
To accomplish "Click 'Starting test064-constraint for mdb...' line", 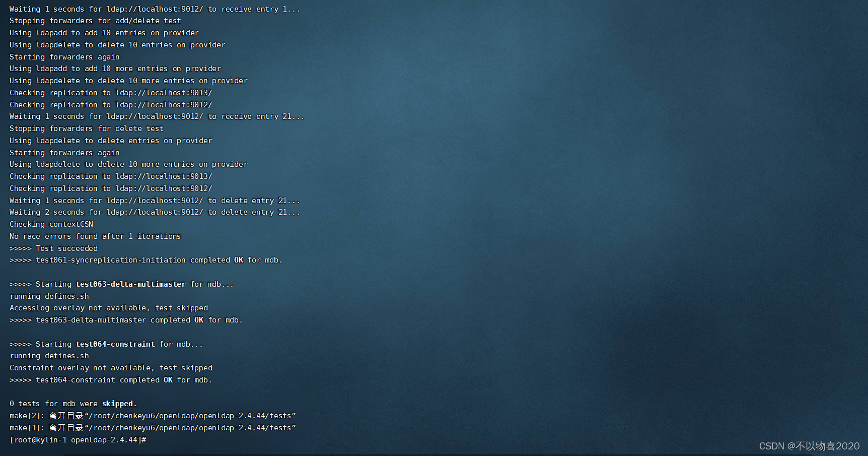I will (x=106, y=344).
